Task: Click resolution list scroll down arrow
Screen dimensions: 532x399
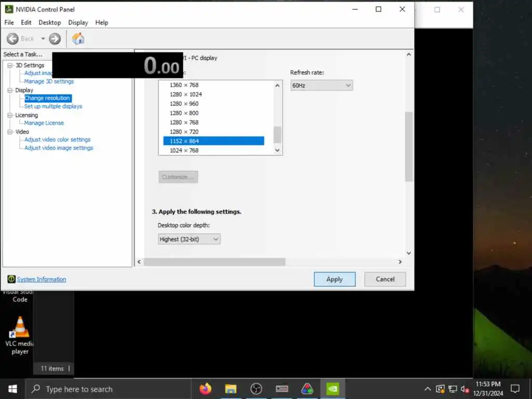Action: (x=277, y=150)
